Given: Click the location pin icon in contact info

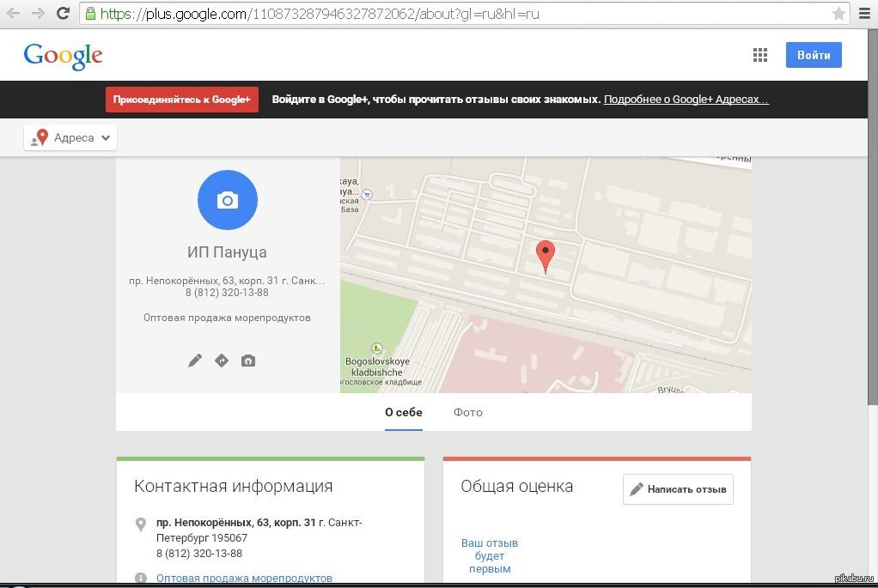Looking at the screenshot, I should pyautogui.click(x=141, y=524).
